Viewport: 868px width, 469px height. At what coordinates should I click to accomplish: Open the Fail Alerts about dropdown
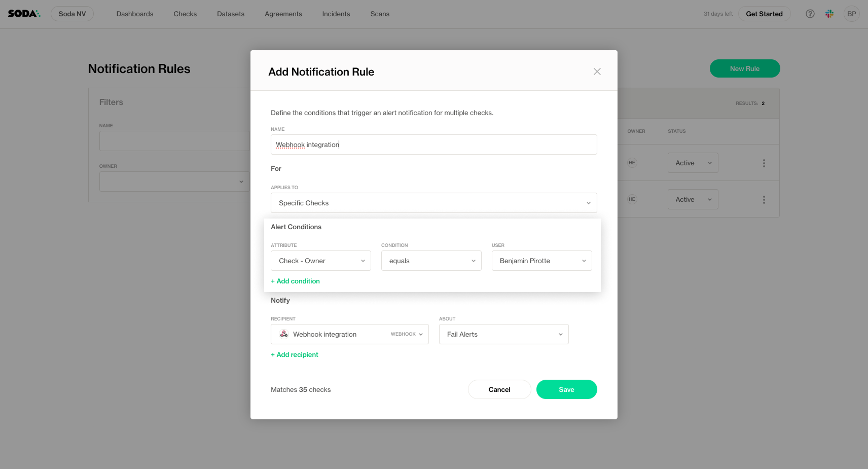tap(503, 334)
